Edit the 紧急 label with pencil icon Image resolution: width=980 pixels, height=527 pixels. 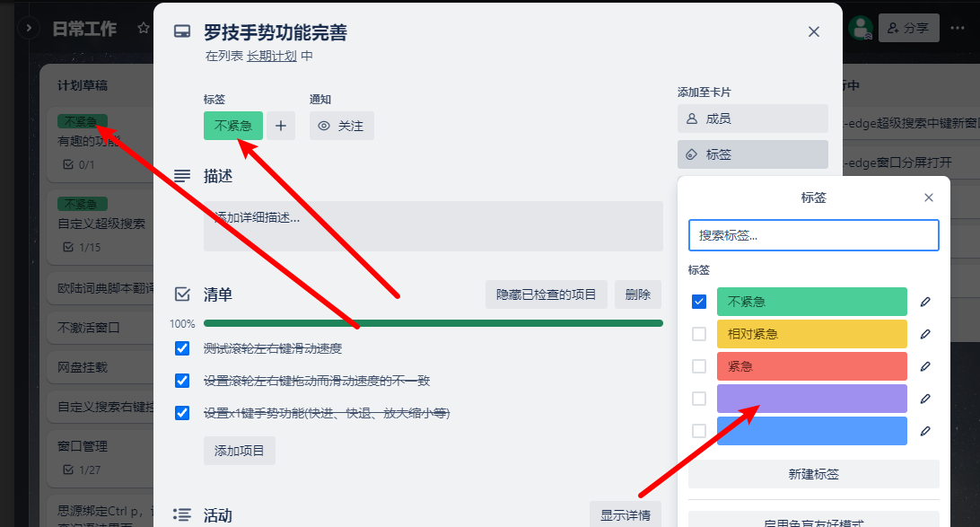pyautogui.click(x=925, y=366)
